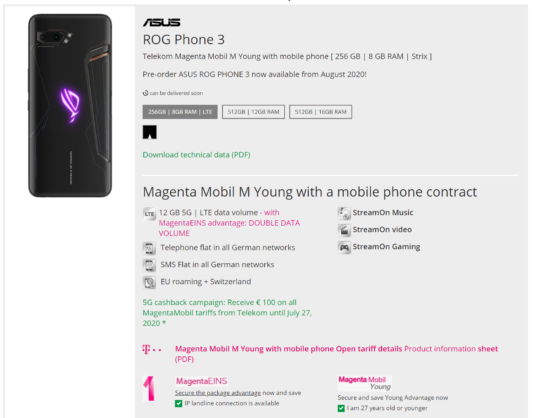
Task: Select the 512GB 16GB RAM variant
Action: pyautogui.click(x=320, y=112)
